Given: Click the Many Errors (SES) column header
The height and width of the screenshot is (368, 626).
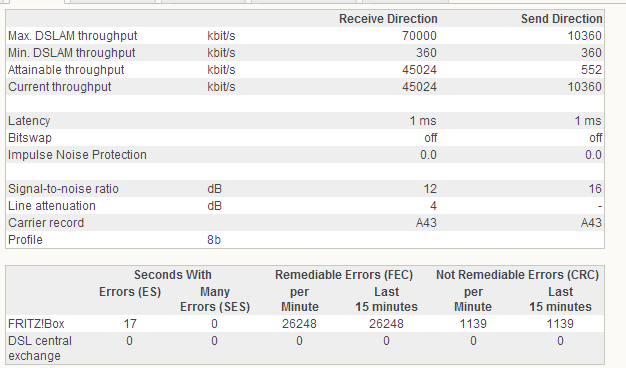Looking at the screenshot, I should pos(215,299).
